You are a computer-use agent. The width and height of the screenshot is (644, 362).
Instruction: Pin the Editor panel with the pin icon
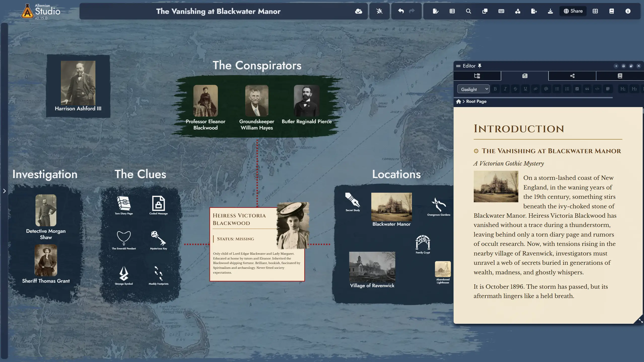click(x=480, y=66)
